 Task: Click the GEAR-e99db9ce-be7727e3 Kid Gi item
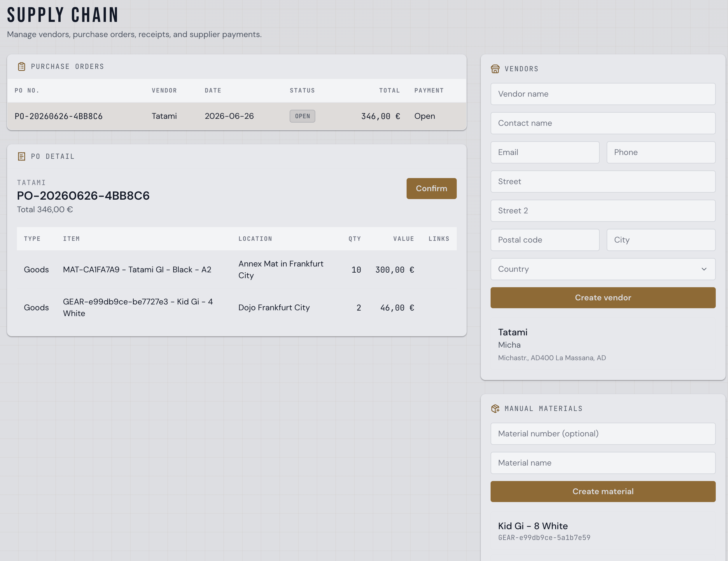[138, 308]
